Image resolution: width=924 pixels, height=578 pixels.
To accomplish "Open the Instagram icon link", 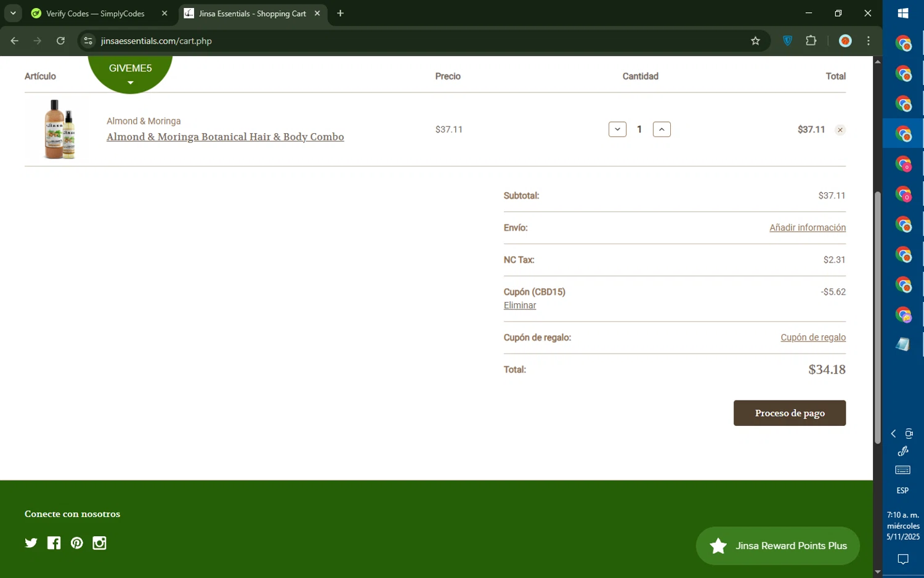I will coord(99,543).
